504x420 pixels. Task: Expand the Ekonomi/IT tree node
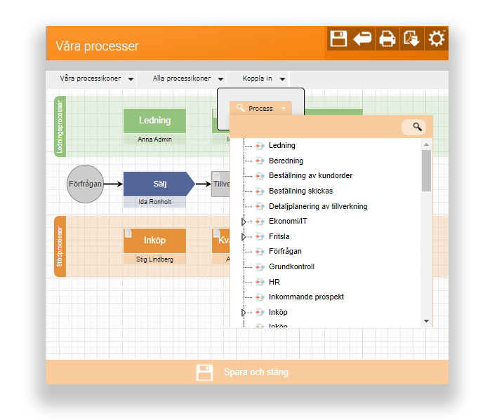(x=244, y=222)
